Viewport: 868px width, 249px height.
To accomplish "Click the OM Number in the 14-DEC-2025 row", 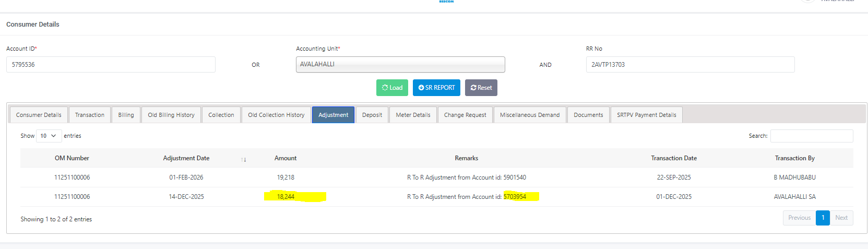I will 72,197.
